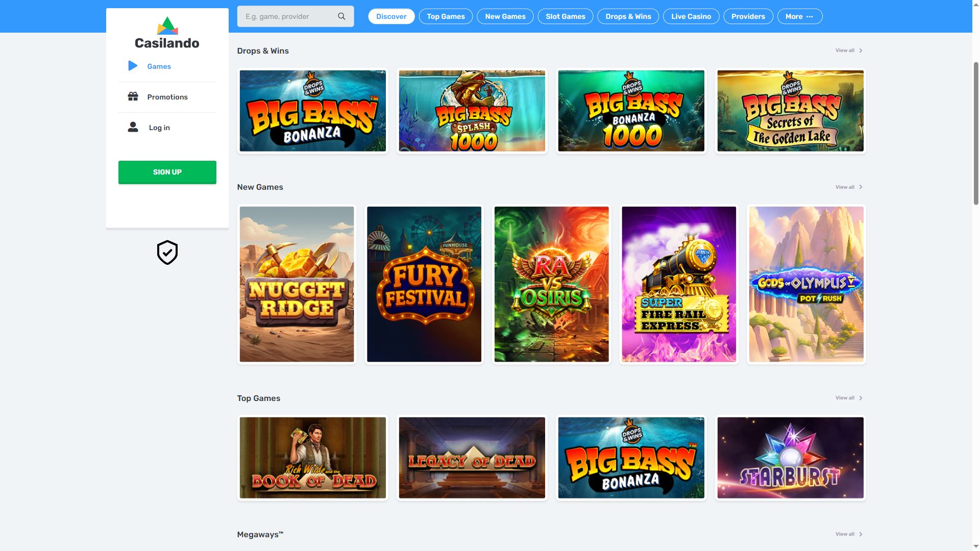Click the Log in person icon

click(133, 127)
